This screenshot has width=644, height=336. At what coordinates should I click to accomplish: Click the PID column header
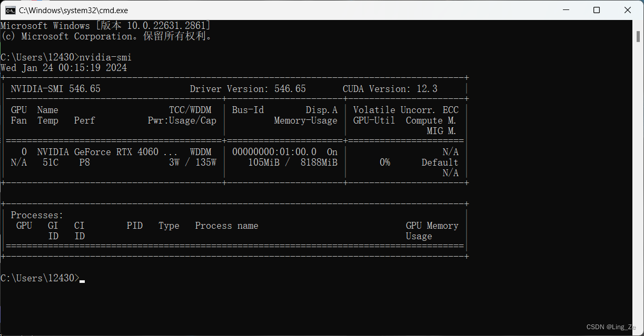pos(135,226)
